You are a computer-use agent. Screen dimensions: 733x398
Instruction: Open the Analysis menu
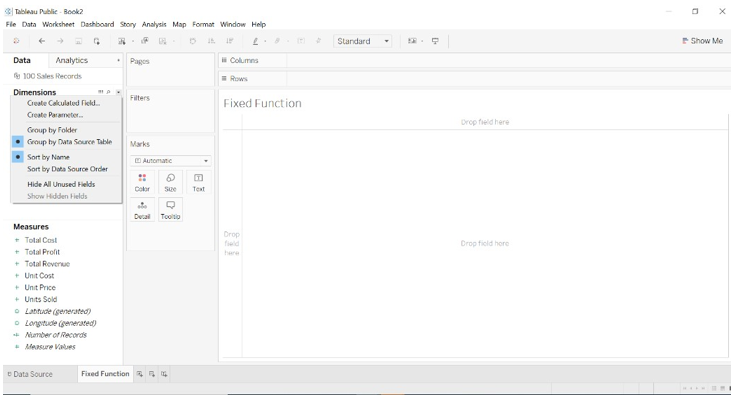click(154, 24)
